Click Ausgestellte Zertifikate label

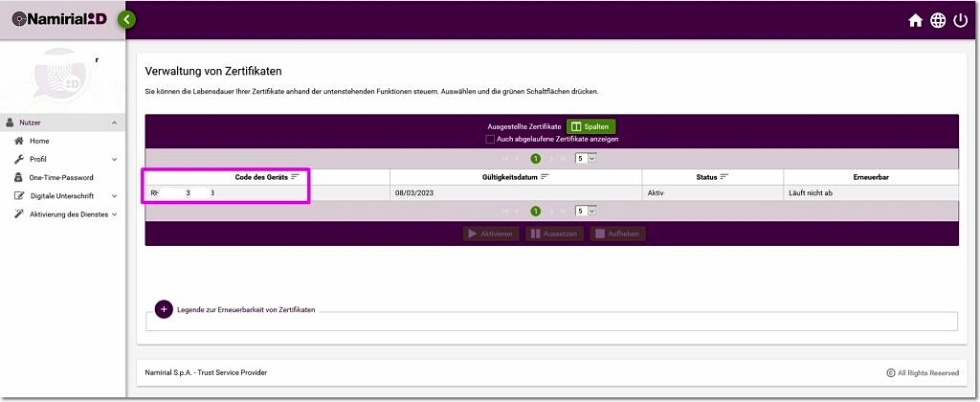(524, 126)
